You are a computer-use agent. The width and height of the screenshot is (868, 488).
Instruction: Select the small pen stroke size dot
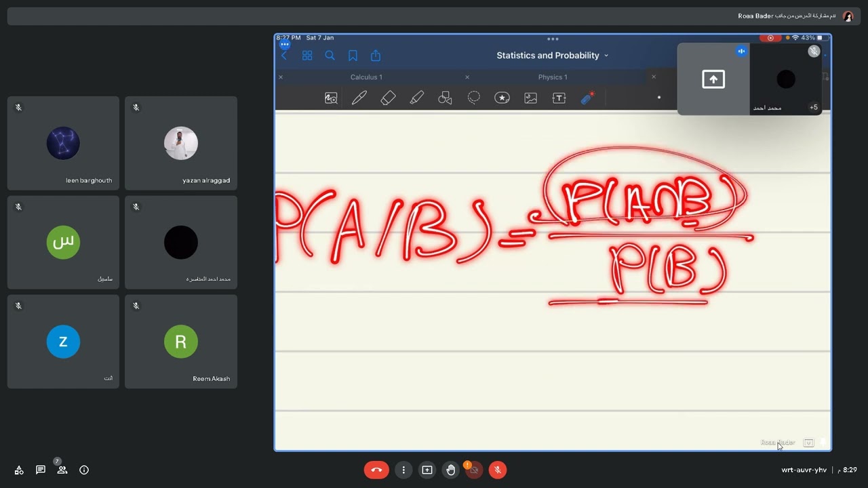coord(658,98)
